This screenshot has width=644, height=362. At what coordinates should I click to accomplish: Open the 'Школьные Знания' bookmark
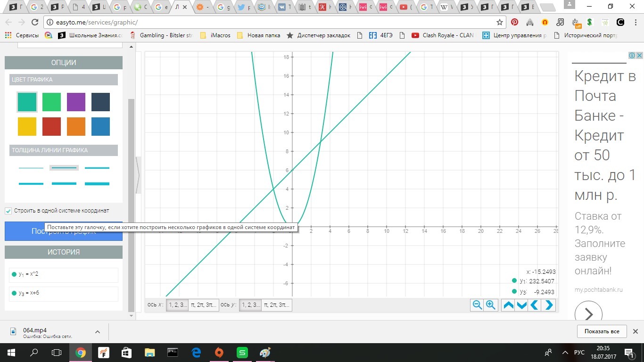pos(90,35)
